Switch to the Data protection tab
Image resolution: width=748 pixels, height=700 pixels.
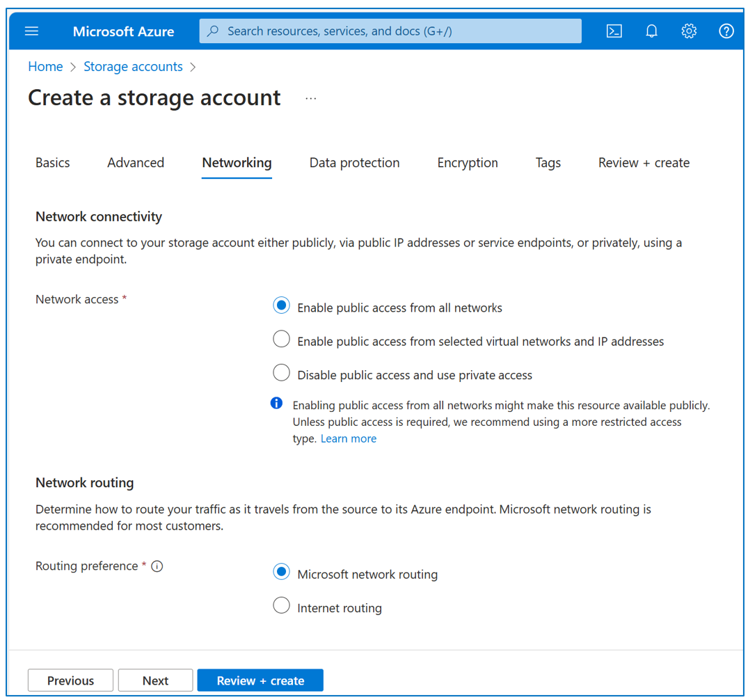[354, 163]
